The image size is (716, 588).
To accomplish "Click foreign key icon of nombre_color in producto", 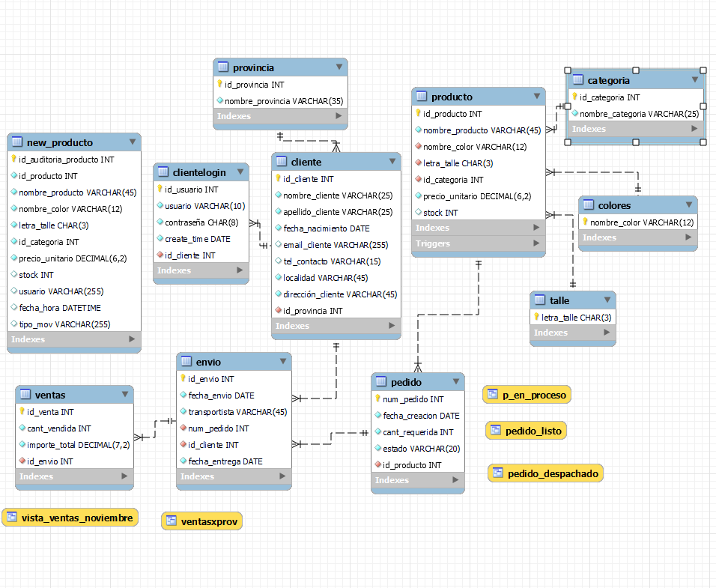I will 418,146.
